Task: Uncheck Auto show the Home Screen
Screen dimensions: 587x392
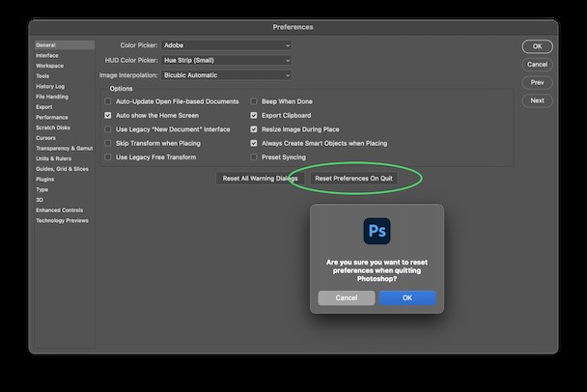Action: pyautogui.click(x=108, y=115)
